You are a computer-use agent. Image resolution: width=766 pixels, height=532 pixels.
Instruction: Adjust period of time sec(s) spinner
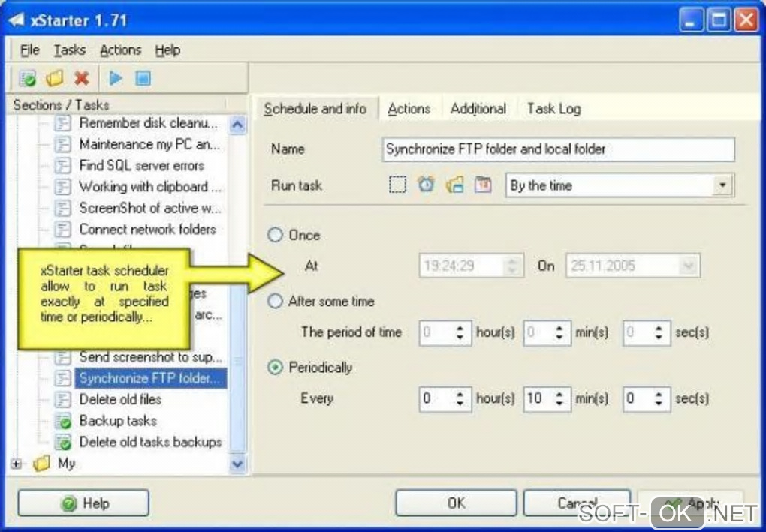[659, 333]
